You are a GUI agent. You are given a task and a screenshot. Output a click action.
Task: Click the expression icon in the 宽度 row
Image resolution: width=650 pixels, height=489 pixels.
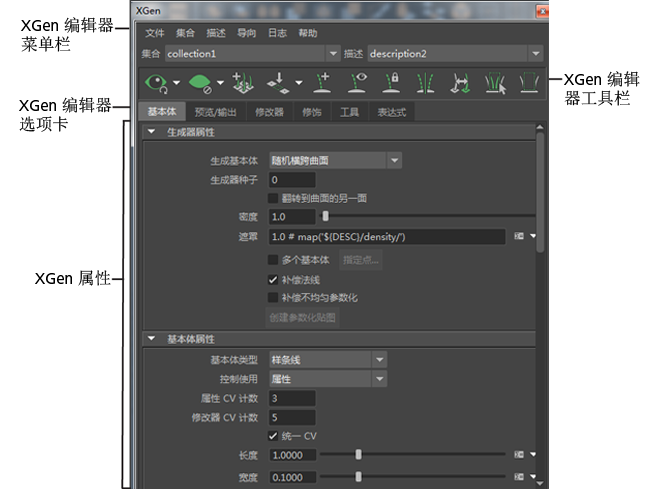(x=519, y=477)
